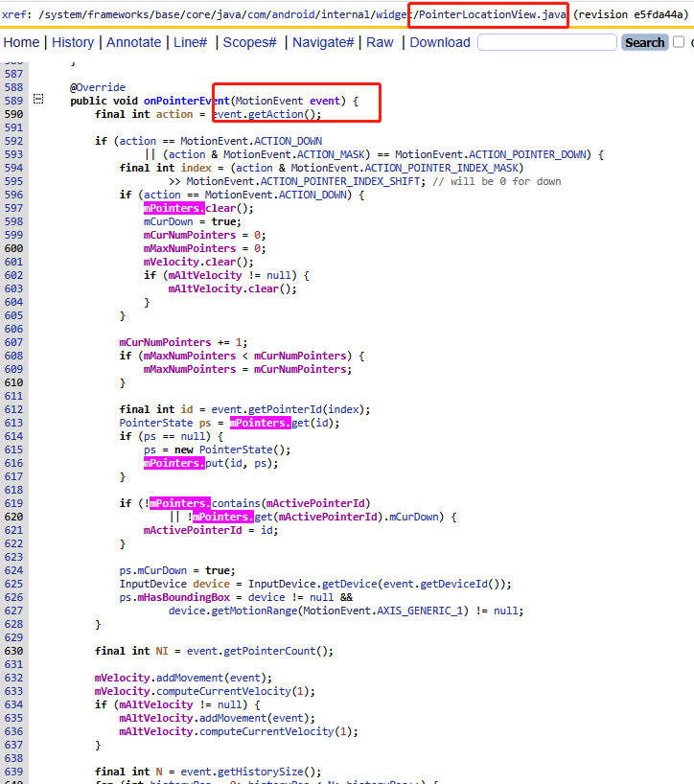This screenshot has height=784, width=694.
Task: Click highlighted mPointers on line 619
Action: [180, 503]
